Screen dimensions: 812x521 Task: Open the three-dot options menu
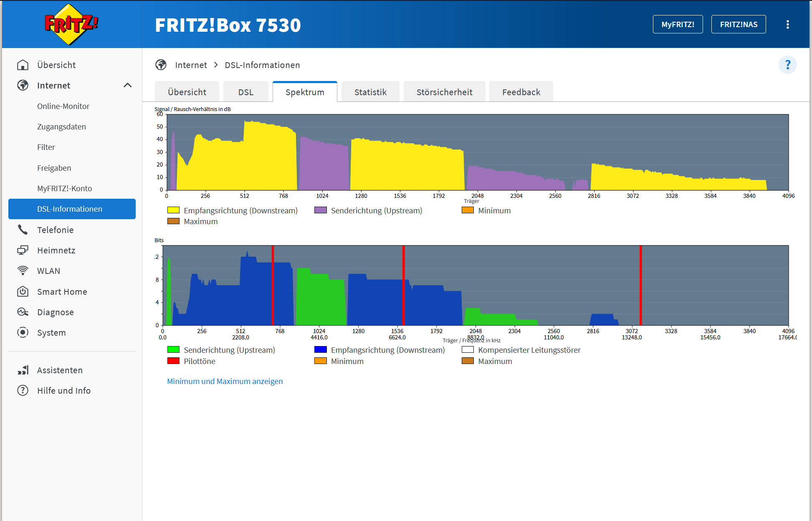[787, 25]
